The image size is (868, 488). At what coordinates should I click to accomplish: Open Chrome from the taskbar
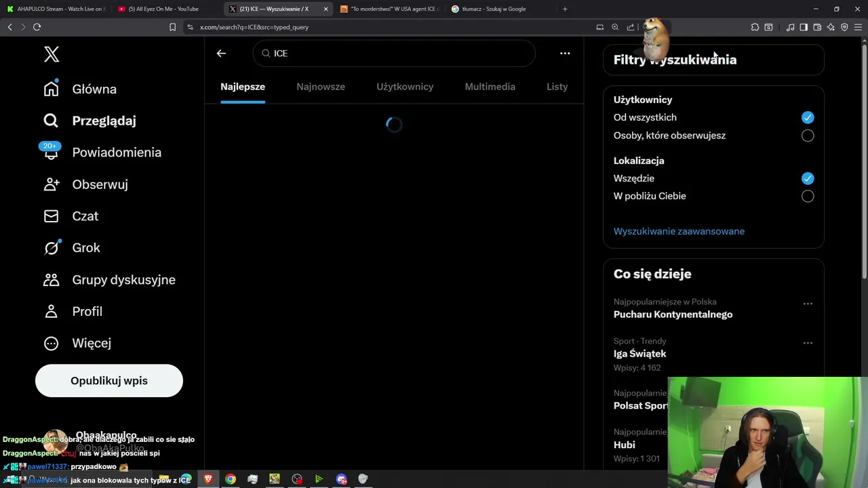(x=231, y=479)
